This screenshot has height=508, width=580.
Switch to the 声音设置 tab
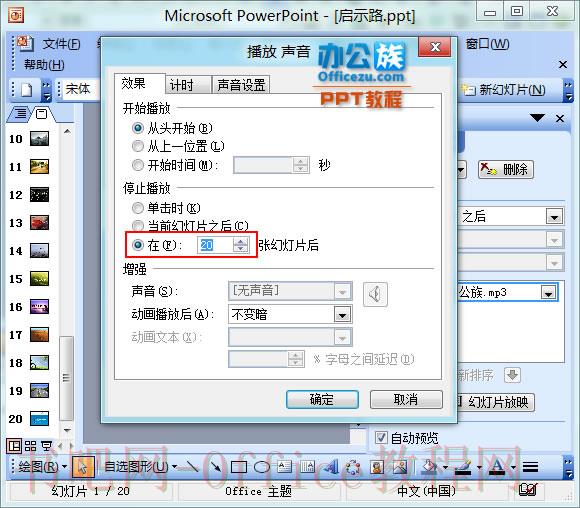click(x=241, y=85)
